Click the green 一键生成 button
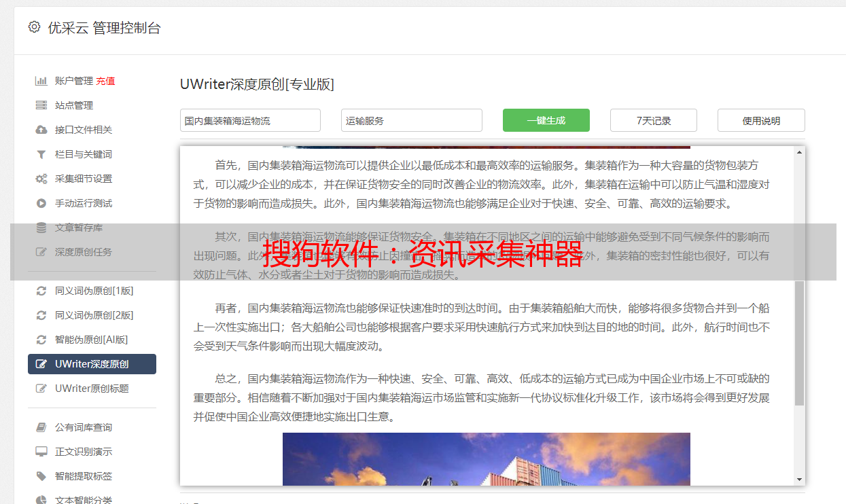 (546, 120)
